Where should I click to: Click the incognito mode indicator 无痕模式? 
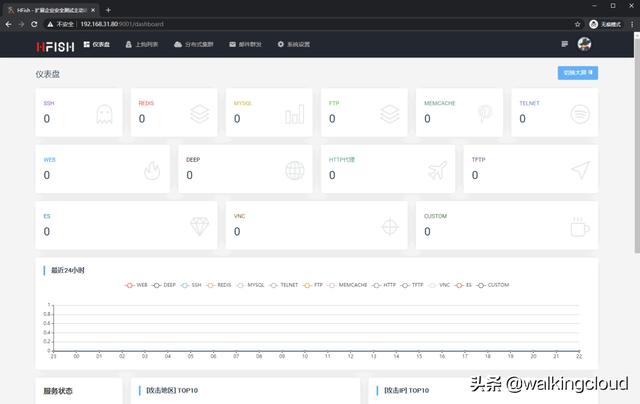[x=605, y=24]
